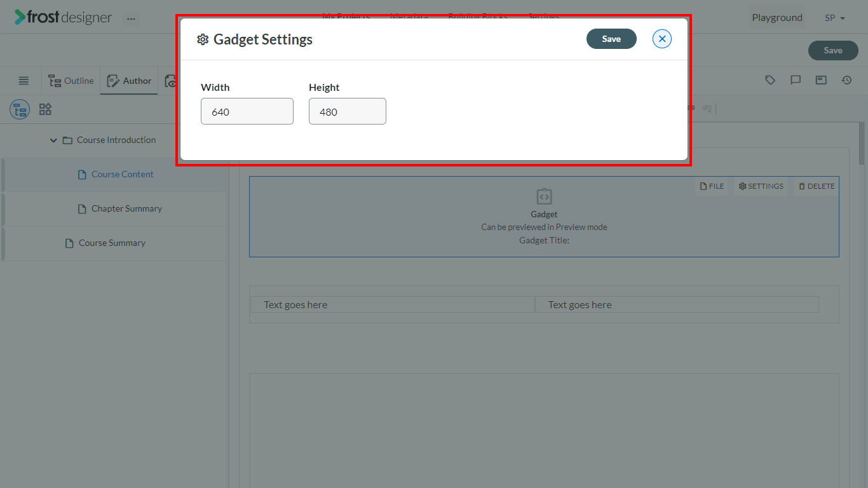Select the building blocks grid icon

click(45, 109)
